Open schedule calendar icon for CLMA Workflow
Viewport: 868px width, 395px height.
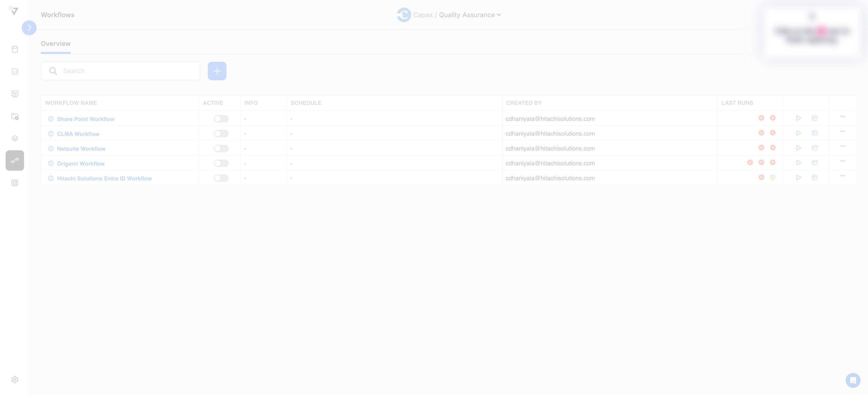click(814, 133)
